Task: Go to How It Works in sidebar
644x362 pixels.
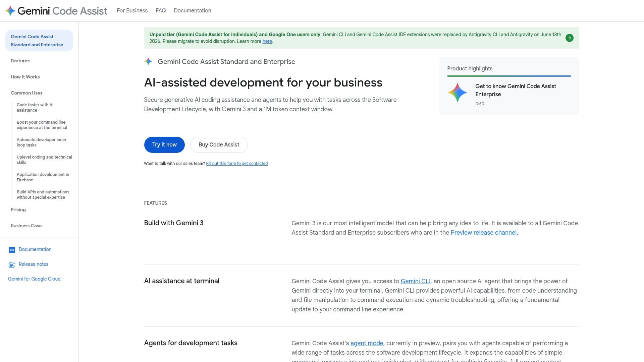Action: click(25, 77)
